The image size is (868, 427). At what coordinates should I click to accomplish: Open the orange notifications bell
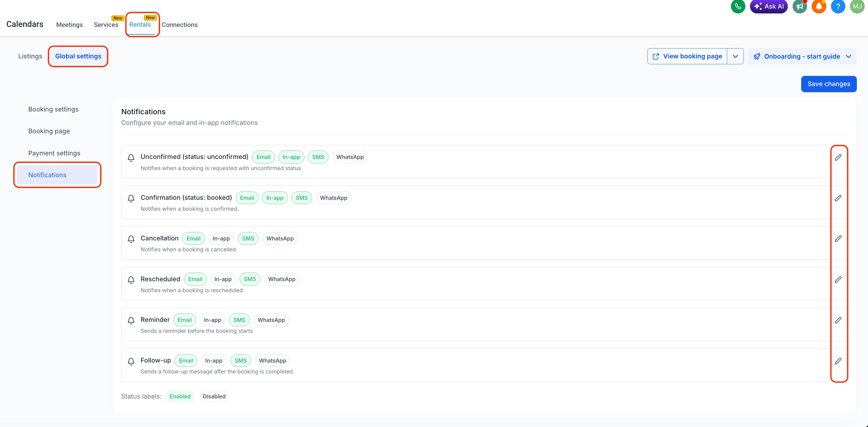819,6
